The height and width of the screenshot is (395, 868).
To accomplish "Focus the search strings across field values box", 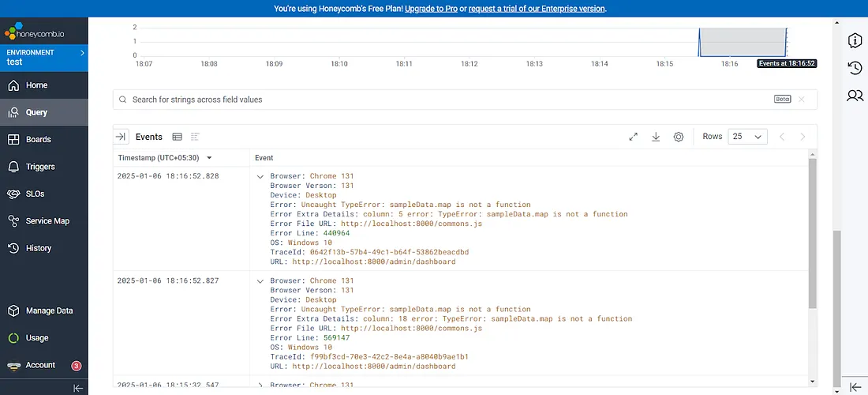I will [x=450, y=100].
